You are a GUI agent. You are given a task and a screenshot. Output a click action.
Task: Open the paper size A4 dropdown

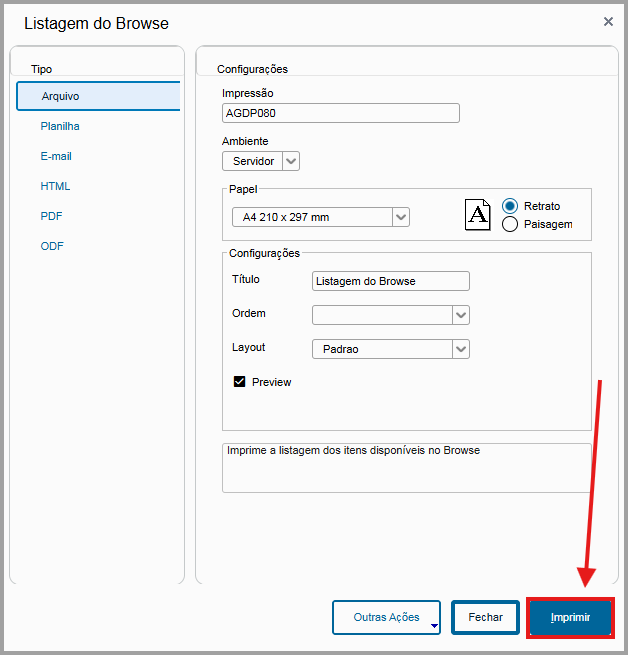400,217
